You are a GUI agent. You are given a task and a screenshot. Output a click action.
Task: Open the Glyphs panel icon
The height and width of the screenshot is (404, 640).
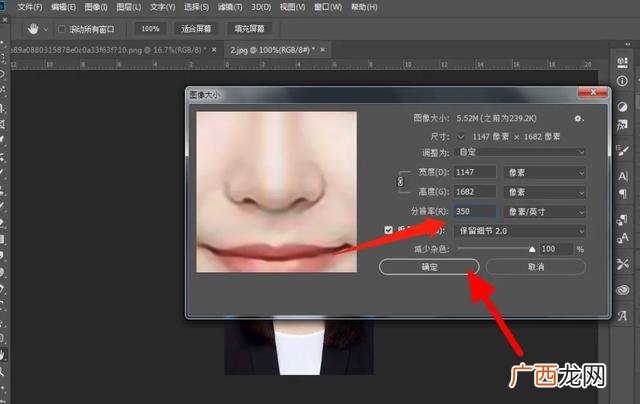point(622,315)
